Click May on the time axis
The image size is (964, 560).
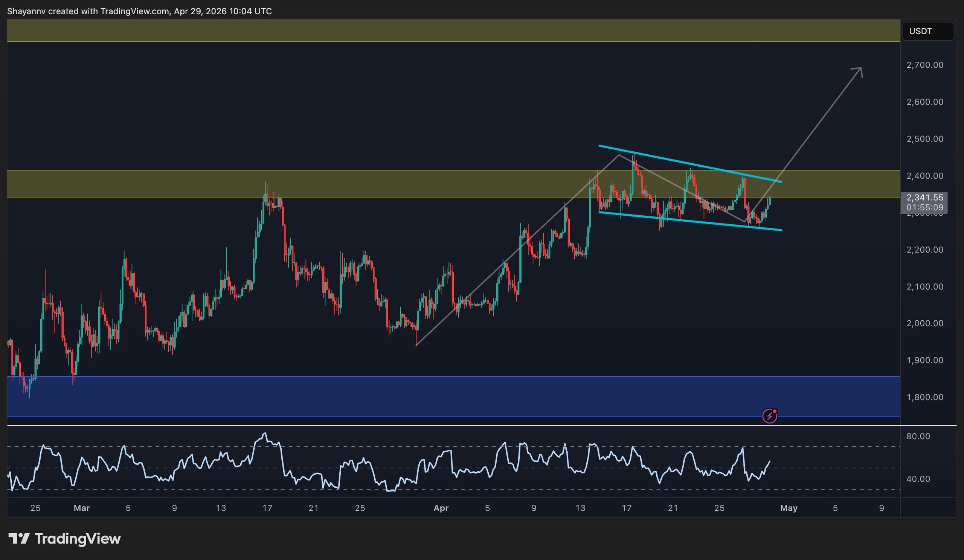(x=789, y=508)
